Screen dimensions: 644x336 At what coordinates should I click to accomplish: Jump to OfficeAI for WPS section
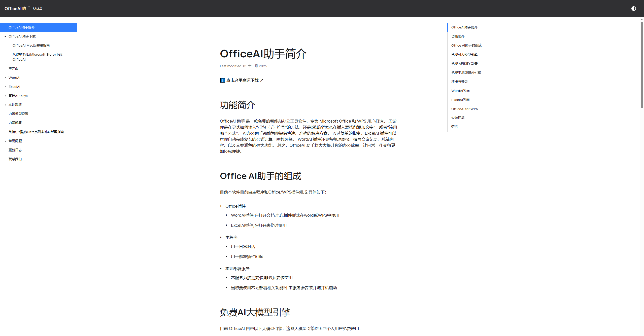464,109
